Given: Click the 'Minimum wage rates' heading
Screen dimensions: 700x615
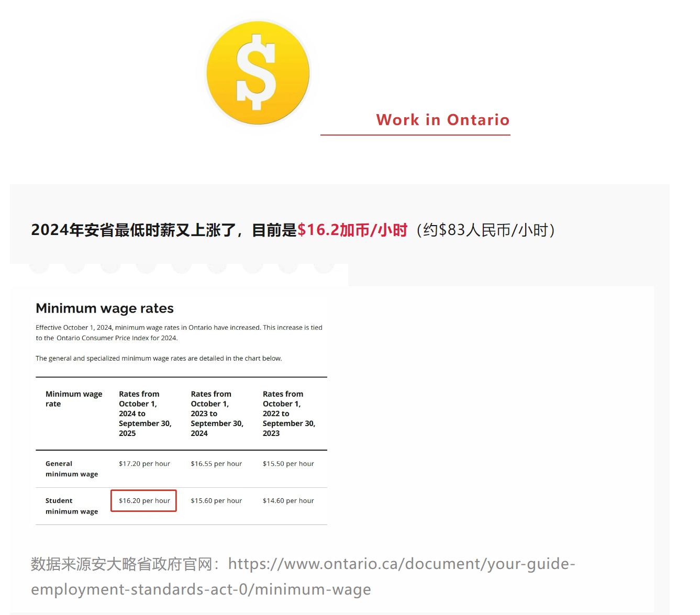Looking at the screenshot, I should 105,308.
